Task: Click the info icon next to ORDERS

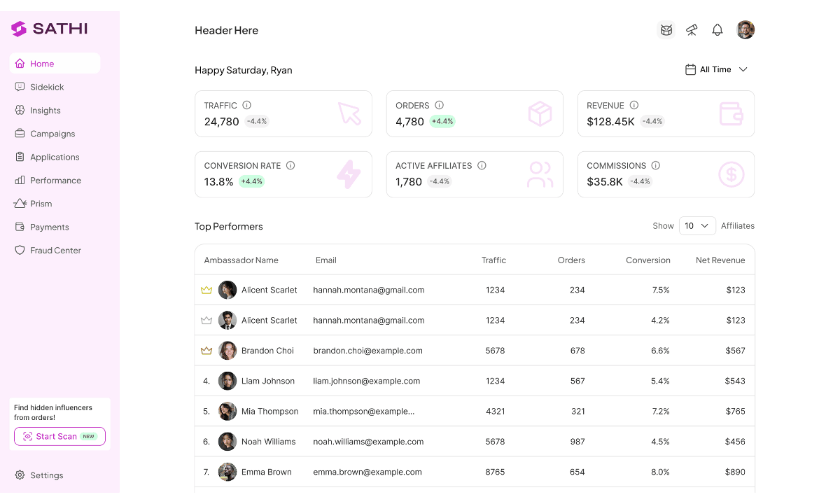Action: [440, 105]
